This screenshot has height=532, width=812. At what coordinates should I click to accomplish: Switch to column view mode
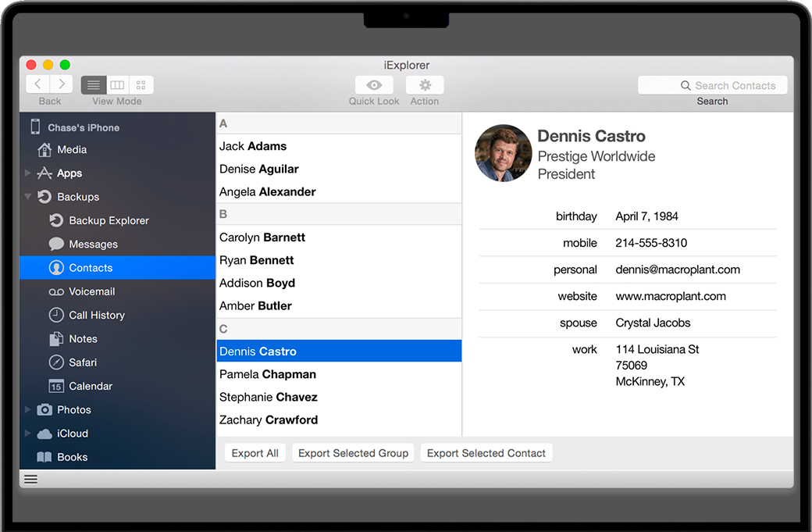click(x=118, y=85)
